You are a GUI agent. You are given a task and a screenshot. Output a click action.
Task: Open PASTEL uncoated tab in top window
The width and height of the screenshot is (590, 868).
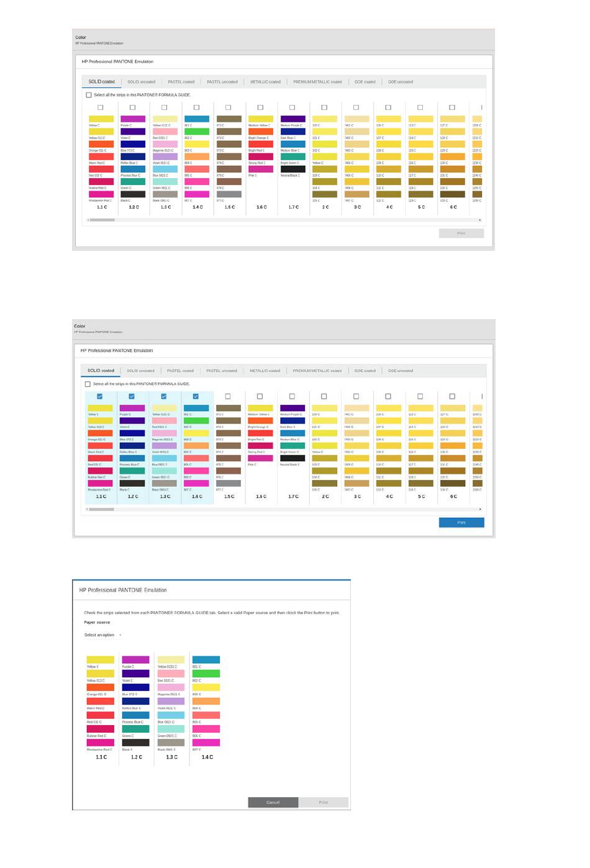point(222,82)
